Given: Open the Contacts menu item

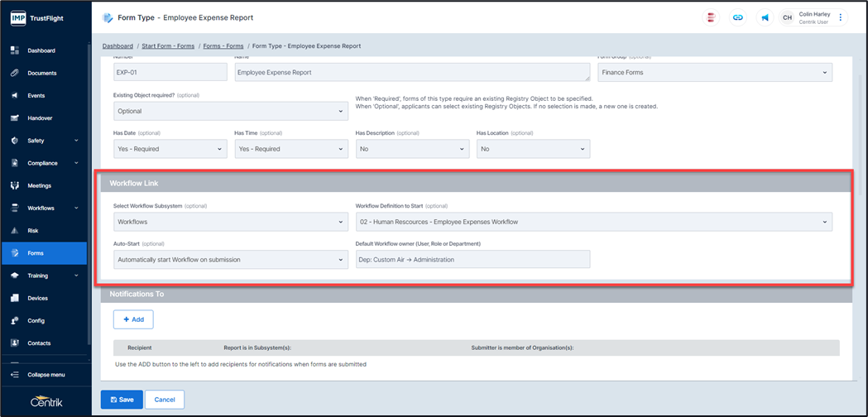Looking at the screenshot, I should 39,343.
